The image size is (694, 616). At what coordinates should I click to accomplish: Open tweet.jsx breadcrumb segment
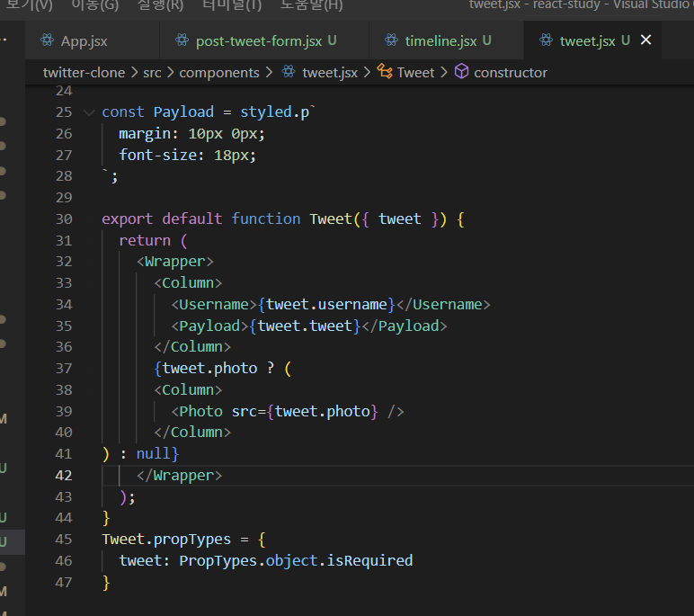[x=330, y=73]
